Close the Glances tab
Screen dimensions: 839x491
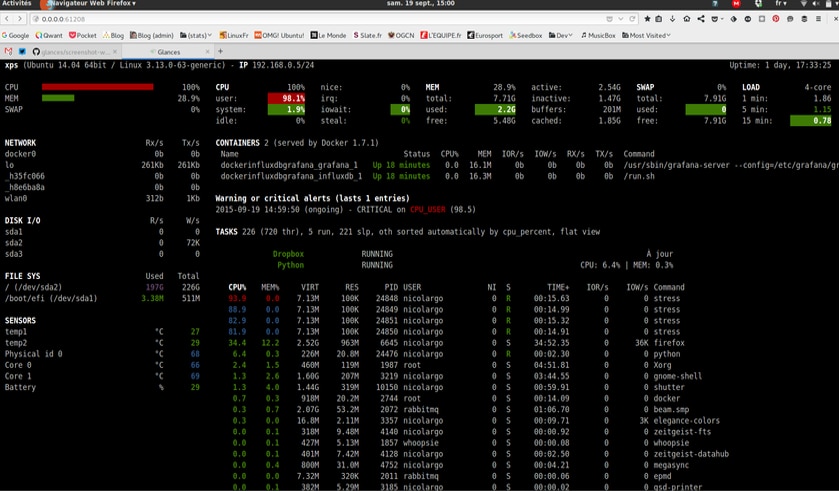208,52
